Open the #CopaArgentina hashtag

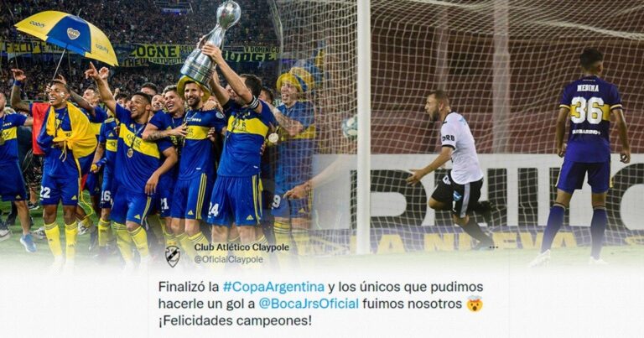273,287
